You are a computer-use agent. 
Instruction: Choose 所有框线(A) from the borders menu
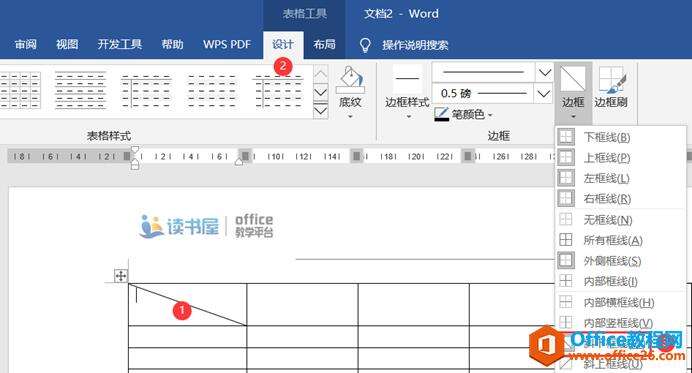coord(621,240)
